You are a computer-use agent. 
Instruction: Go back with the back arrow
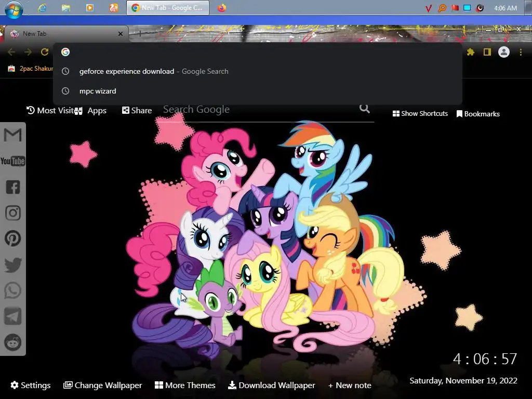point(11,52)
